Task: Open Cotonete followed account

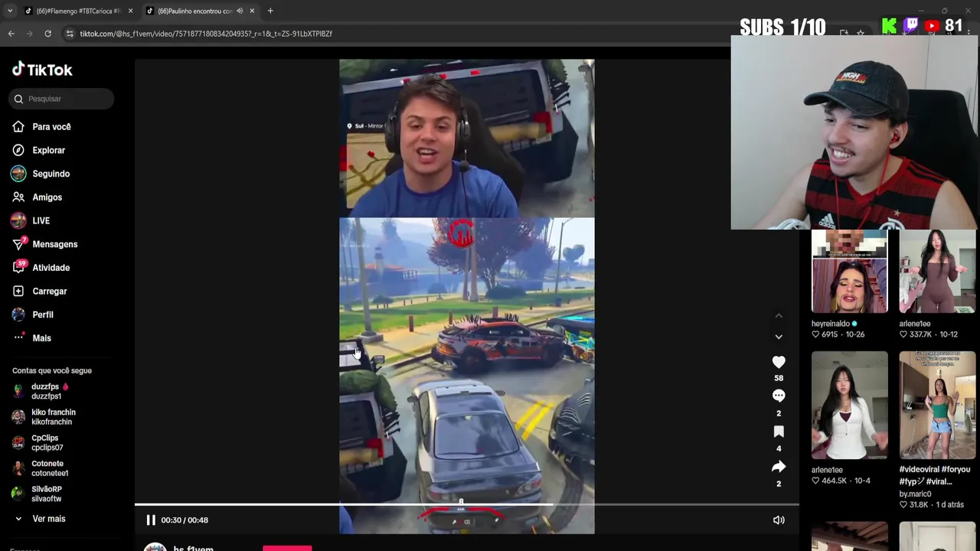Action: pyautogui.click(x=50, y=468)
